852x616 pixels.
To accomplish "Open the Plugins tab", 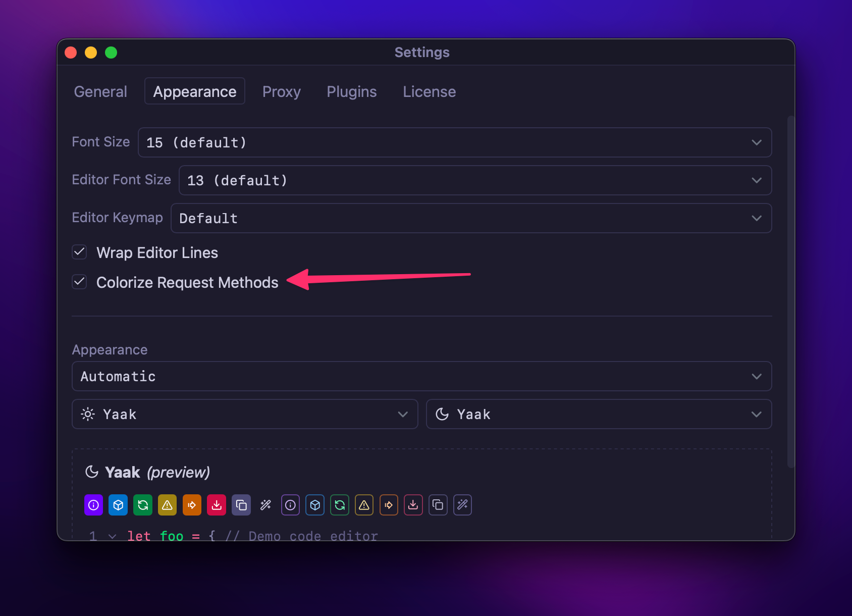I will coord(351,91).
